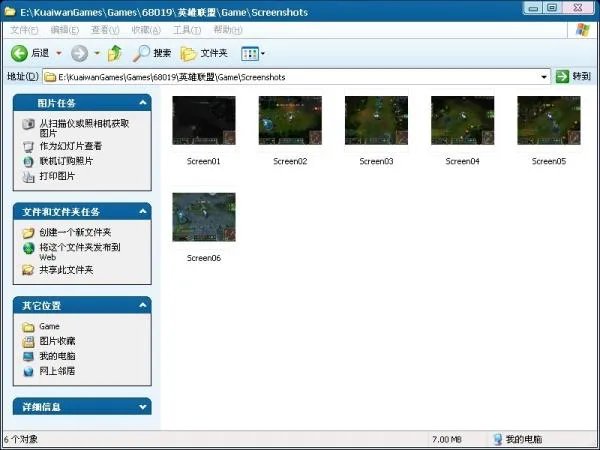Select 打印图片 link
This screenshot has height=450, width=600.
57,176
